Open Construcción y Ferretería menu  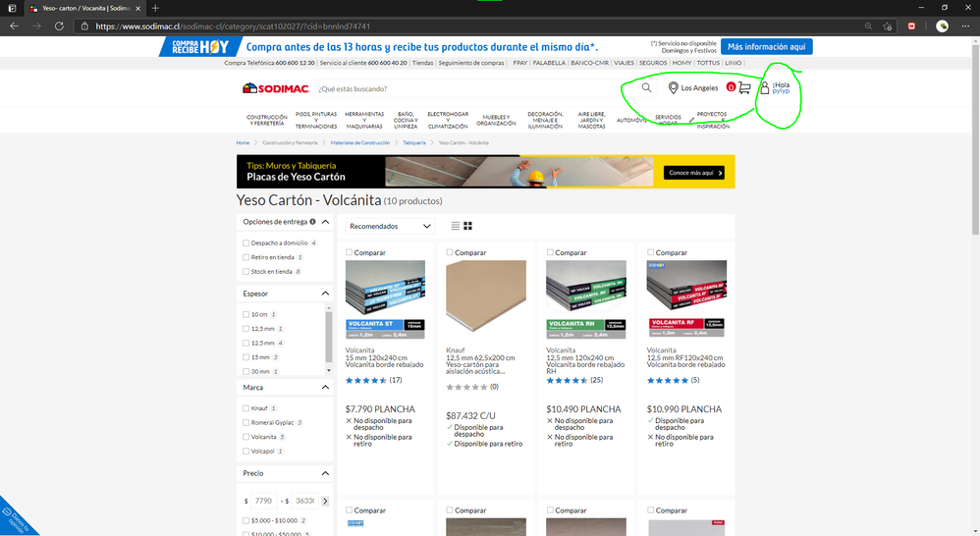[x=267, y=120]
